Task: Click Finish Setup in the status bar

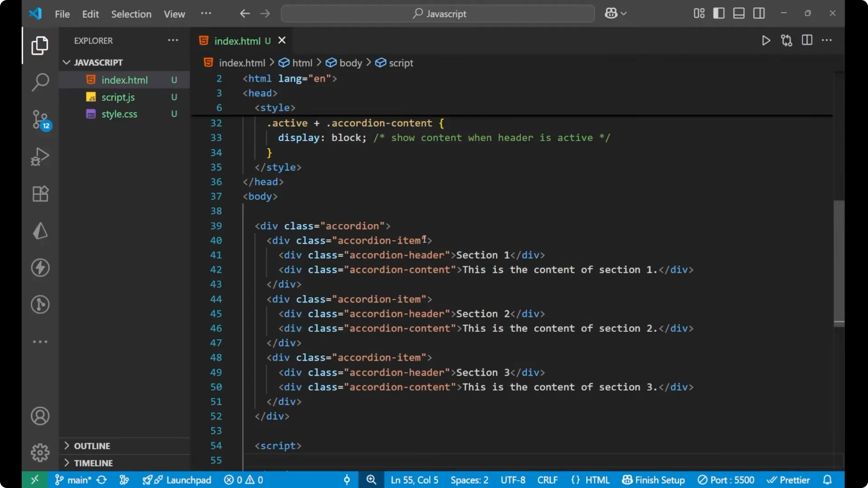Action: pyautogui.click(x=653, y=480)
